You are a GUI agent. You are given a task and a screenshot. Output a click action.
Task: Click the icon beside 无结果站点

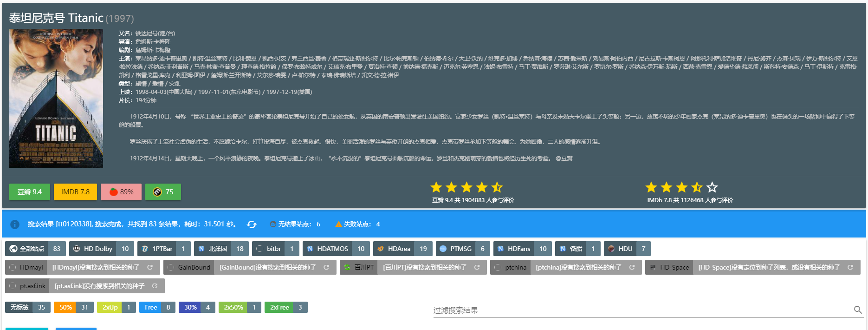[x=273, y=224]
